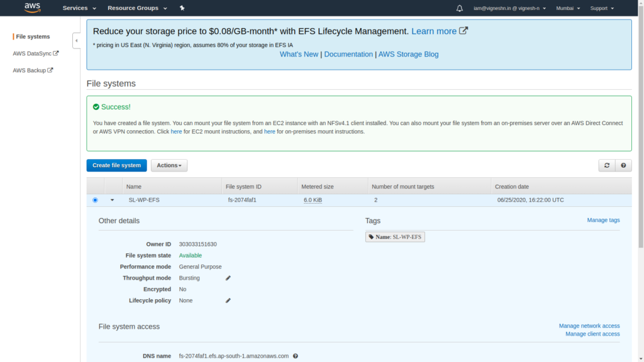This screenshot has height=362, width=644.
Task: Open AWS DataSync in sidebar
Action: pos(35,53)
